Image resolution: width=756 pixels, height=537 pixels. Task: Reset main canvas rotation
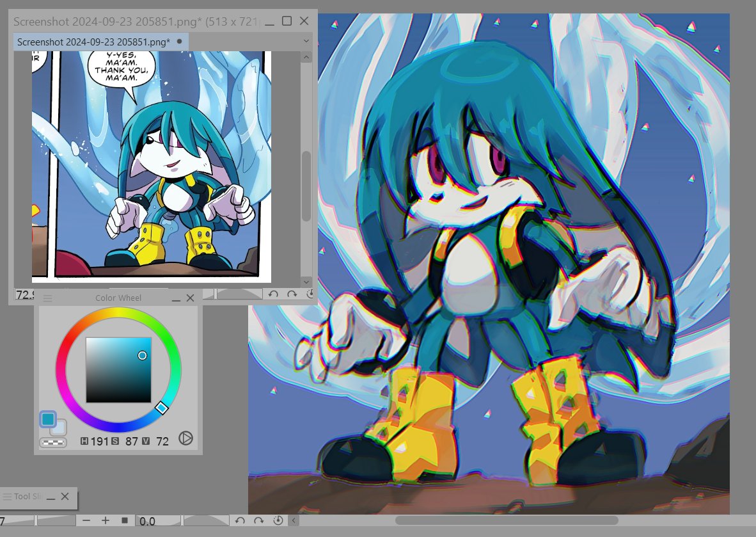pyautogui.click(x=278, y=520)
